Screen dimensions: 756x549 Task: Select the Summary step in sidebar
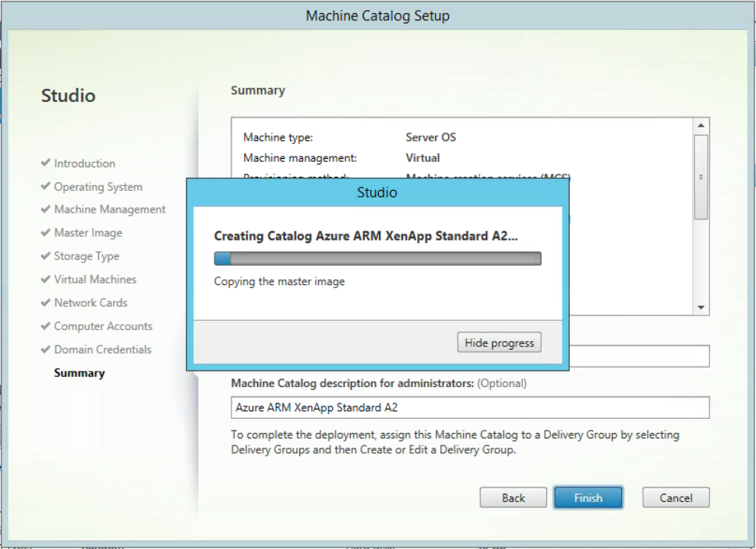79,373
